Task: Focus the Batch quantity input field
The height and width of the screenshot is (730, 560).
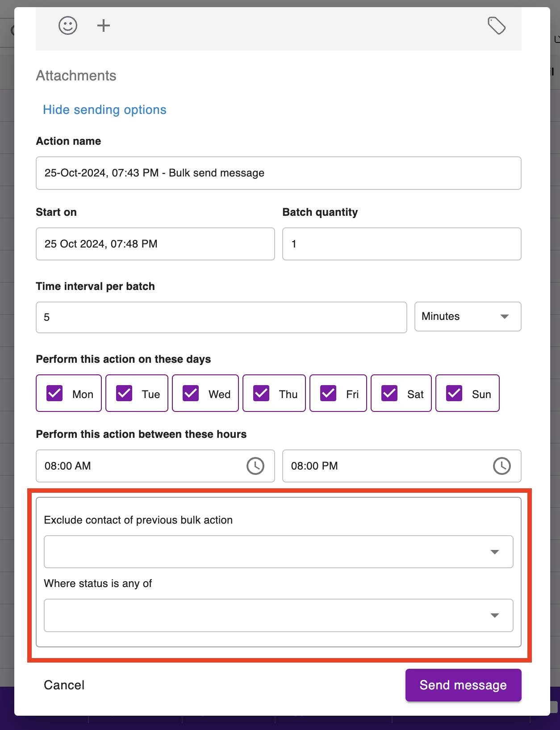Action: pos(401,244)
